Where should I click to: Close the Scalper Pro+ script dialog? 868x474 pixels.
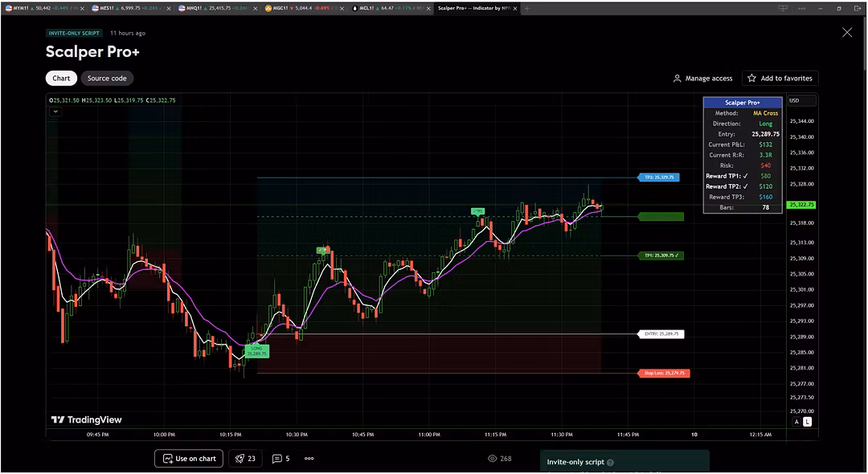click(x=846, y=33)
